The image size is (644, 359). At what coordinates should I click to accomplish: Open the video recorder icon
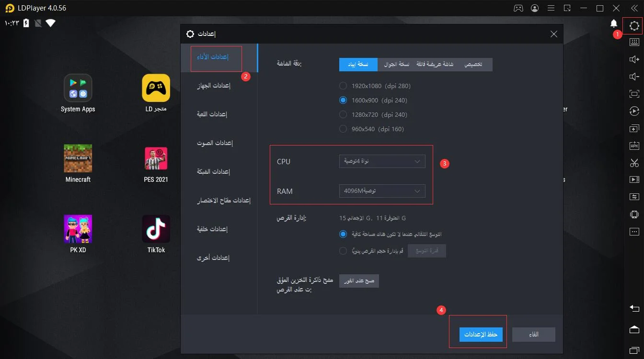pos(634,179)
